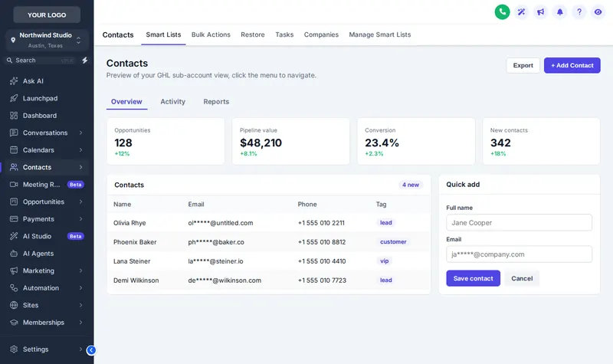
Task: Open the Restore tab
Action: click(x=253, y=34)
